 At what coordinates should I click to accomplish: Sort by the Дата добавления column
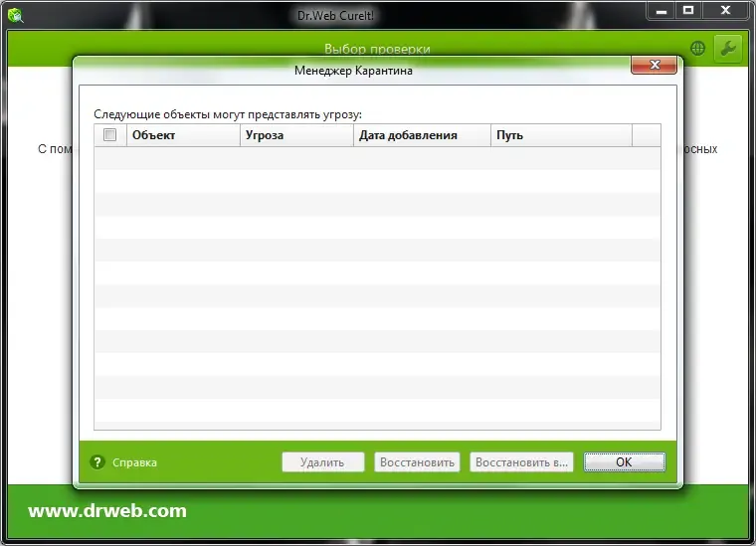[x=422, y=135]
